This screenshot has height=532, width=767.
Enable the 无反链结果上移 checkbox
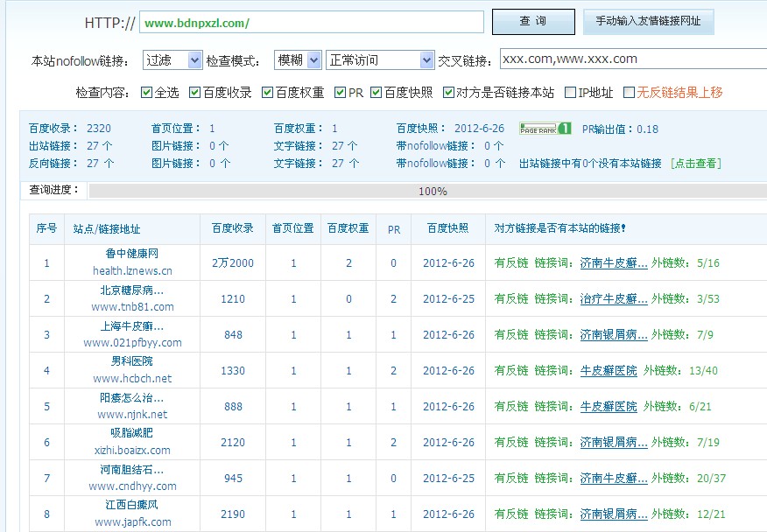pos(630,92)
